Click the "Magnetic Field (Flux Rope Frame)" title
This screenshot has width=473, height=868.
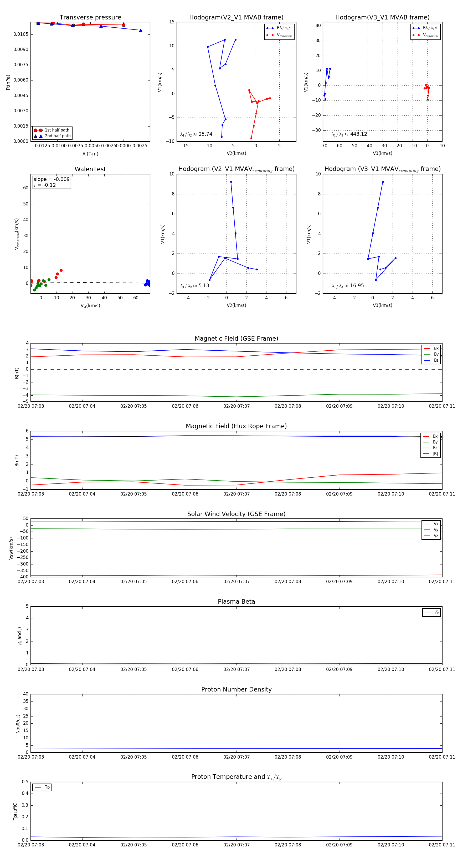coord(236,426)
